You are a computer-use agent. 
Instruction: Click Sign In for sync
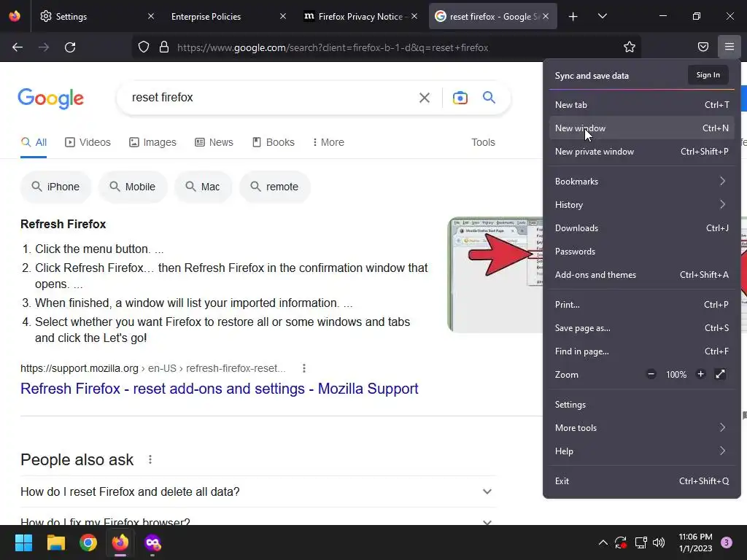pyautogui.click(x=708, y=75)
